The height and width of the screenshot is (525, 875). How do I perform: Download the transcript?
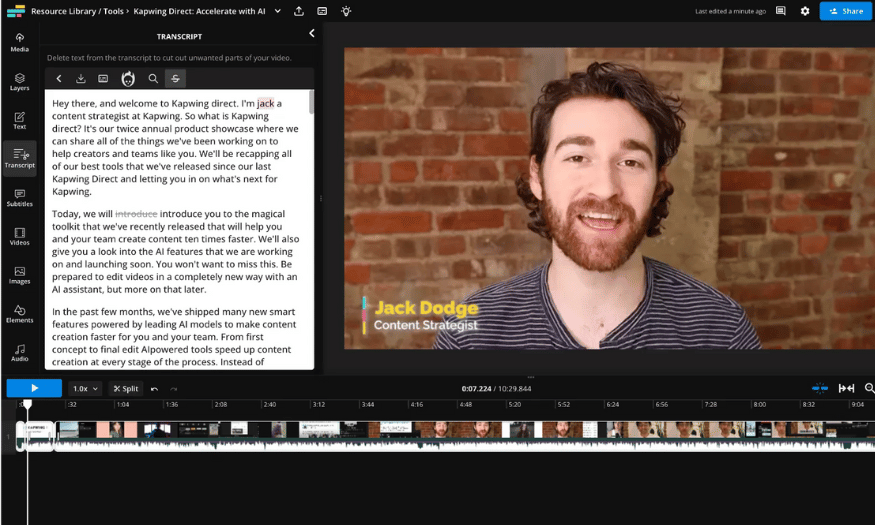pyautogui.click(x=81, y=79)
